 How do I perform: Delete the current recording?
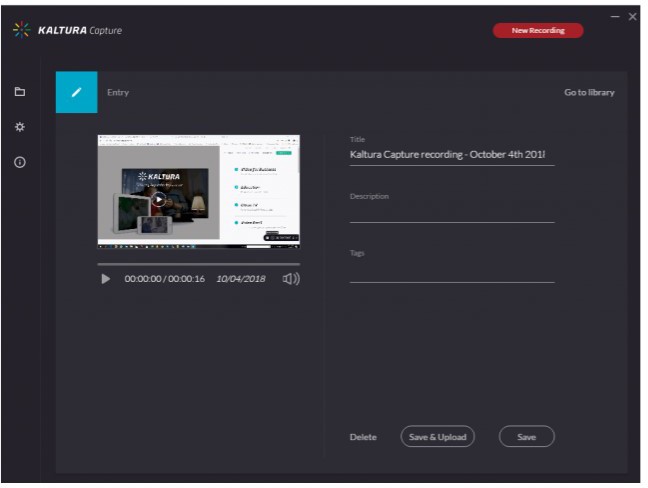363,437
